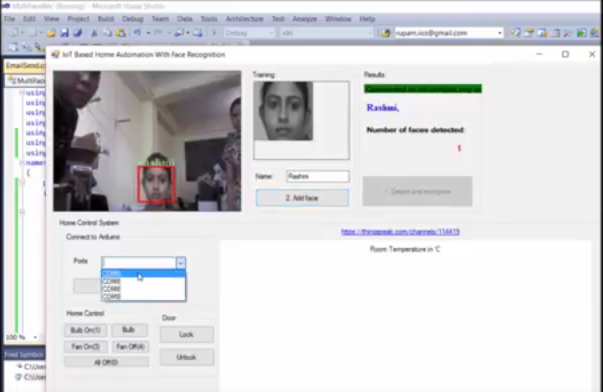
Task: Click the Open File folder icon
Action: pos(51,33)
